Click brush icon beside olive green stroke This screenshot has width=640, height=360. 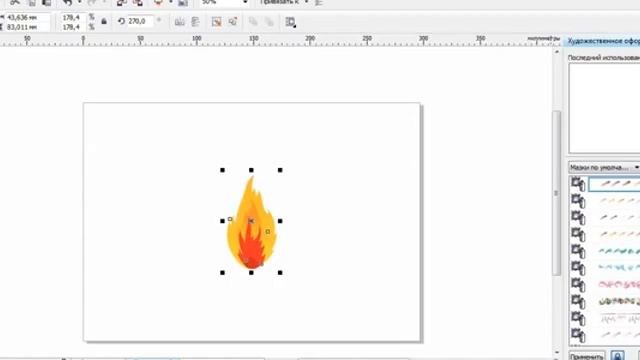[578, 301]
